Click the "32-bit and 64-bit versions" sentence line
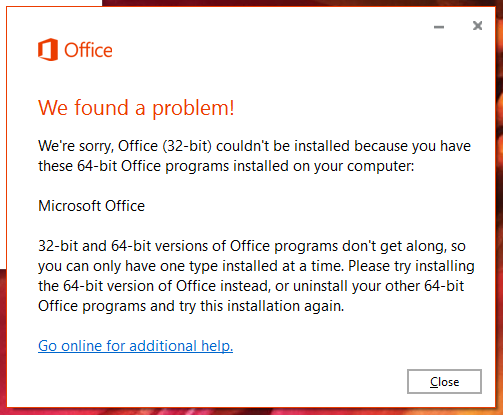Viewport: 503px width, 415px height. (252, 246)
